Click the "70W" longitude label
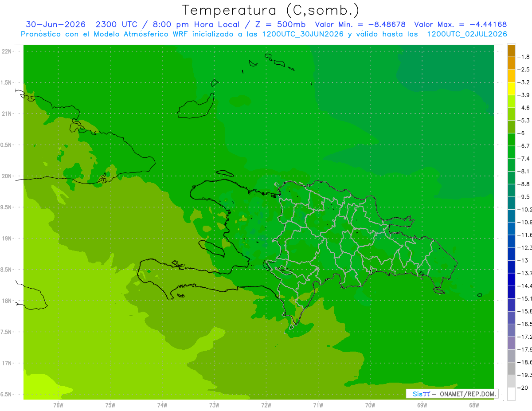The width and height of the screenshot is (532, 411). (x=370, y=405)
